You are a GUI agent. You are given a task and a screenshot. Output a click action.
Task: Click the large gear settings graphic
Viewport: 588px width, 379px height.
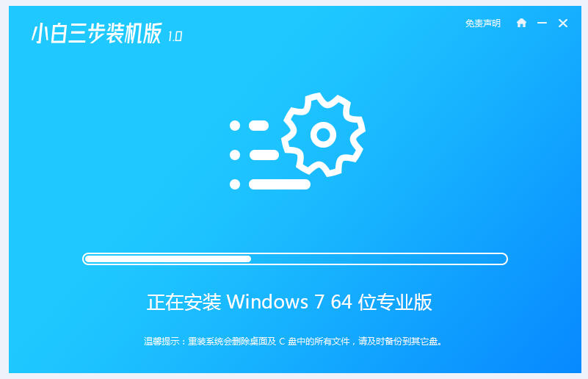pos(323,134)
